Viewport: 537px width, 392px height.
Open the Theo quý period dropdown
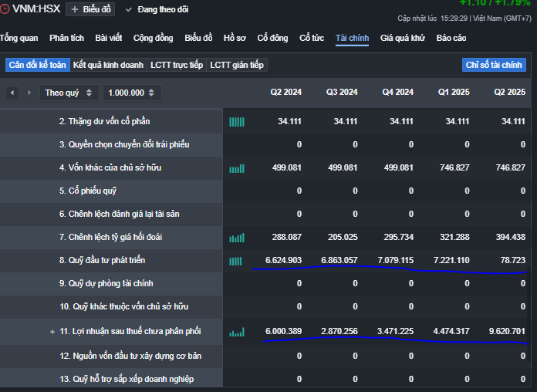click(x=69, y=93)
